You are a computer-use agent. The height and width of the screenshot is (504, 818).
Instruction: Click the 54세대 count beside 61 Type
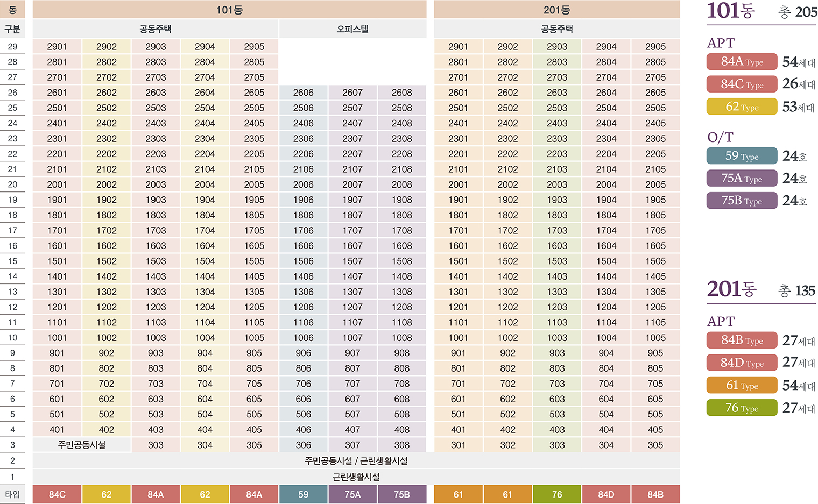[799, 386]
